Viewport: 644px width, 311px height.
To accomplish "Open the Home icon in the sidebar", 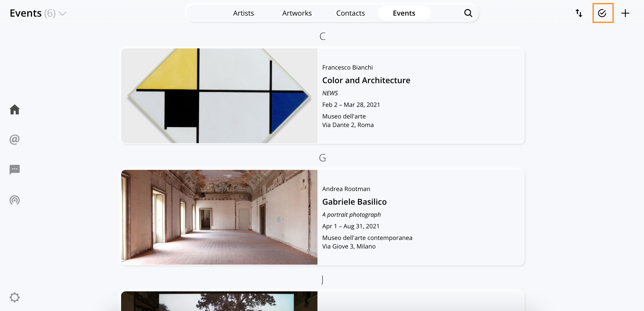I will pos(15,109).
